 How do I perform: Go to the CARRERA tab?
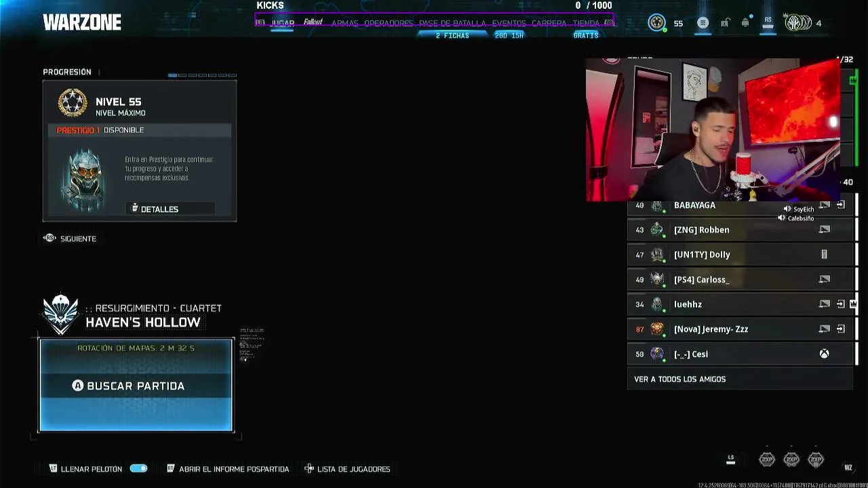(x=549, y=23)
